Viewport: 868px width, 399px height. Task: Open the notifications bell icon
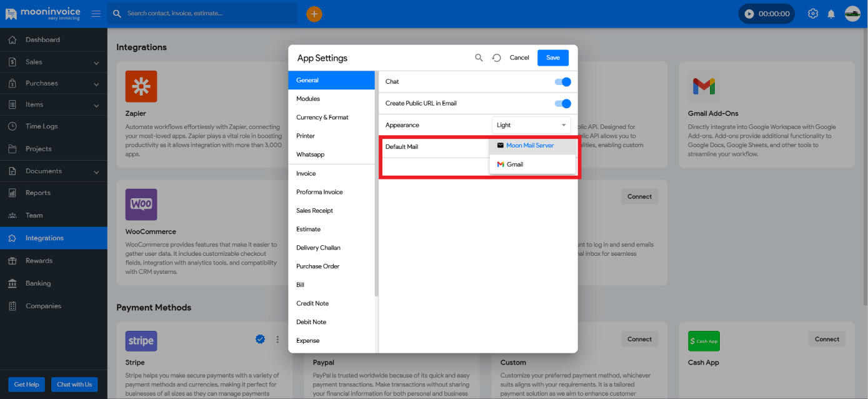point(831,14)
